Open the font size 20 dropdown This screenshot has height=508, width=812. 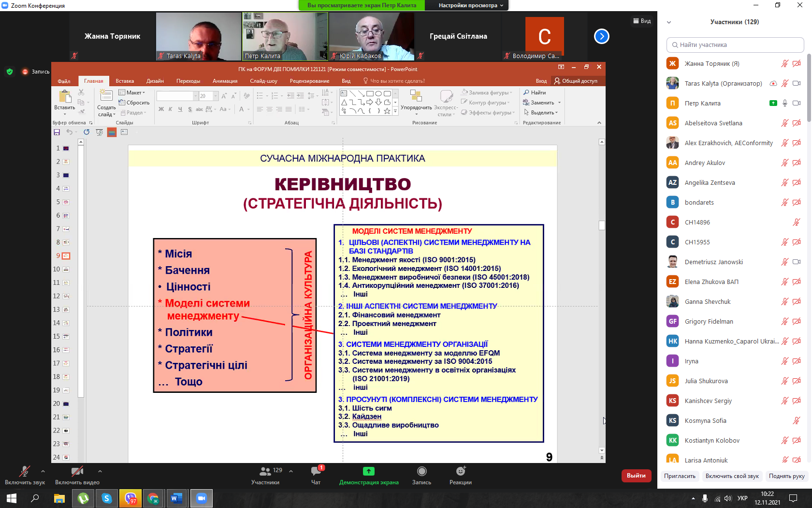pos(216,96)
